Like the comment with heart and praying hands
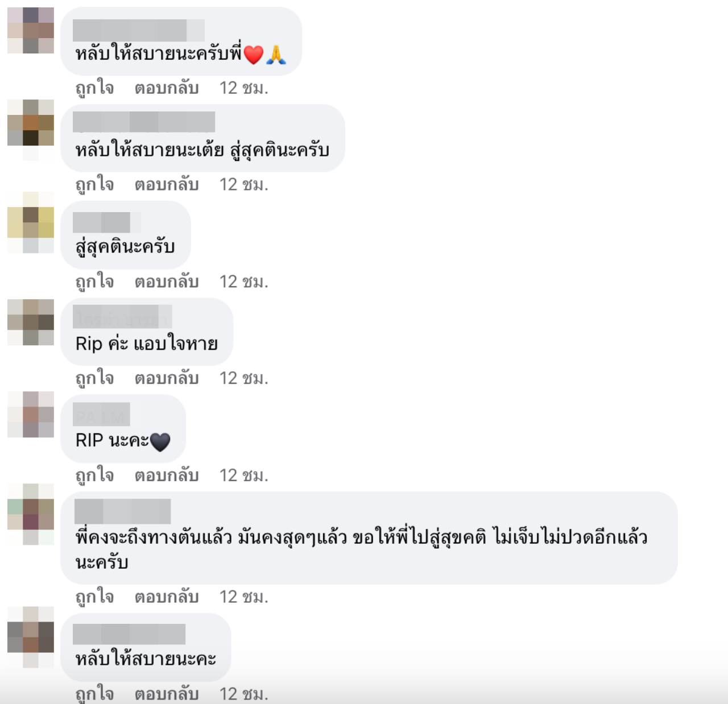The width and height of the screenshot is (728, 704). [94, 88]
